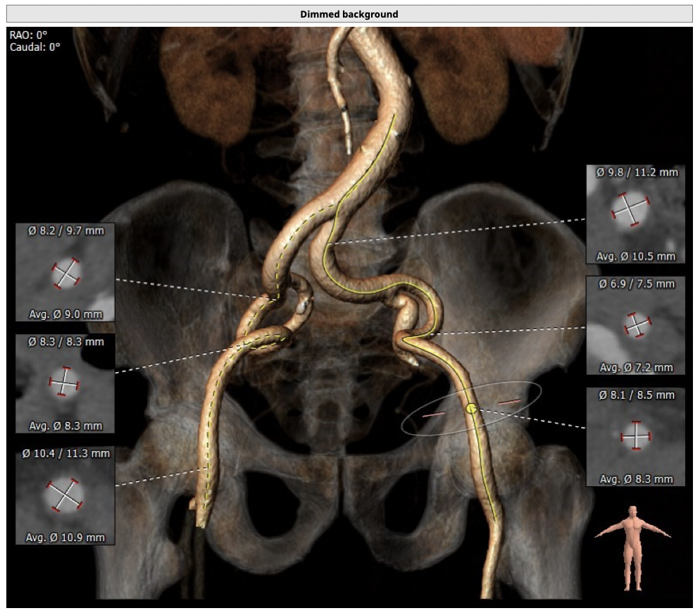Click the Ø 9.8 / 11.2 mm diameter label
Viewport: 700px width, 613px height.
635,173
